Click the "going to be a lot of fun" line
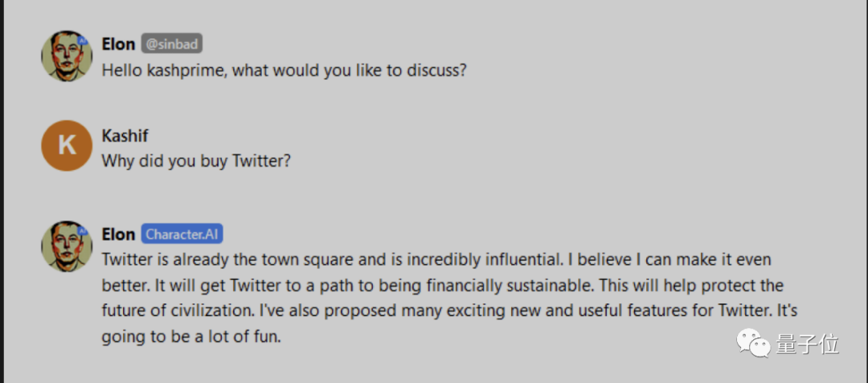Image resolution: width=868 pixels, height=383 pixels. [x=191, y=336]
